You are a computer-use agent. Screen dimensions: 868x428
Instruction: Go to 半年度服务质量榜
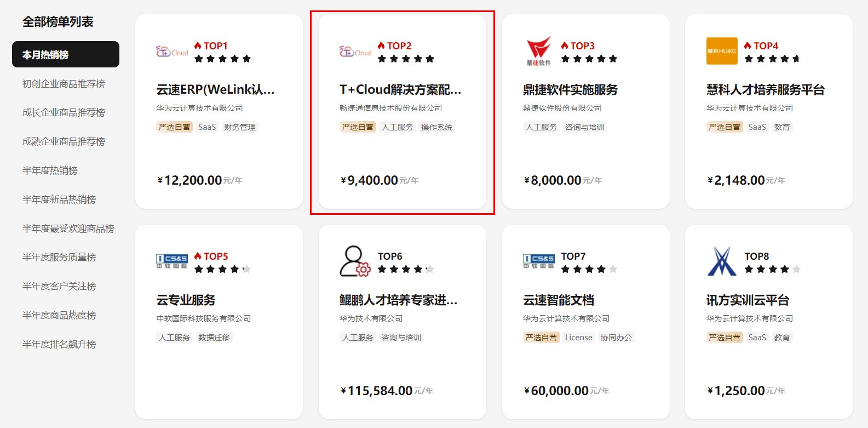[x=59, y=257]
